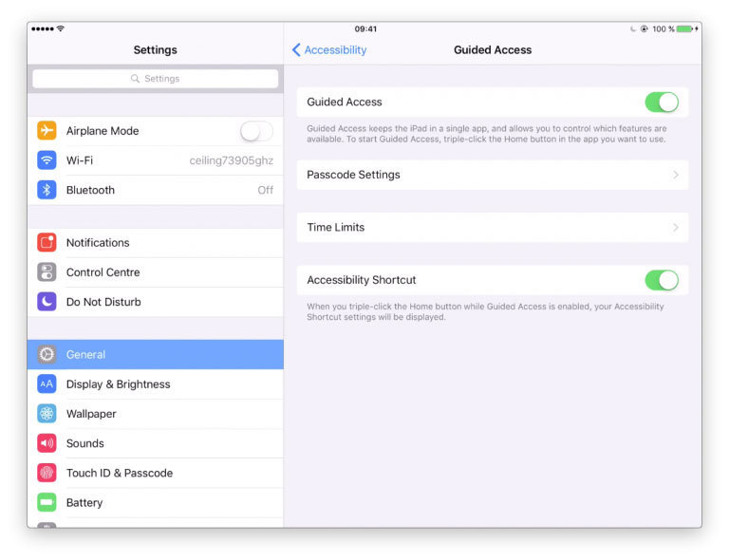Open the Control Centre settings row
Image resolution: width=729 pixels, height=560 pixels.
point(156,272)
